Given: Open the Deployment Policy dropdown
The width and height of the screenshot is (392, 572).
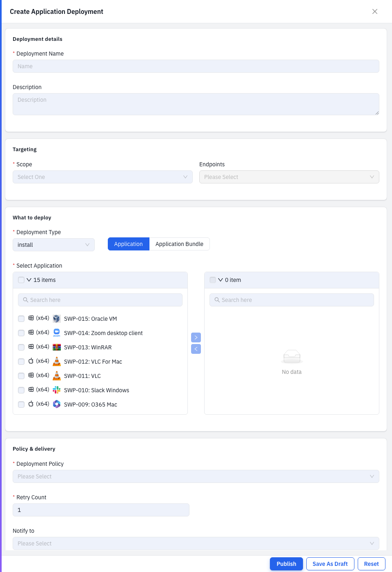Looking at the screenshot, I should click(x=196, y=476).
